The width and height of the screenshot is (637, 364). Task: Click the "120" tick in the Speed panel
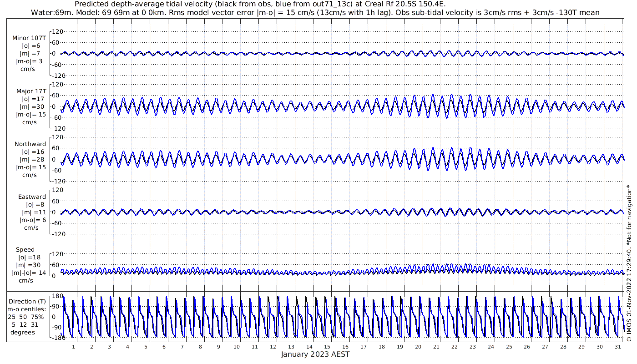[x=57, y=254]
